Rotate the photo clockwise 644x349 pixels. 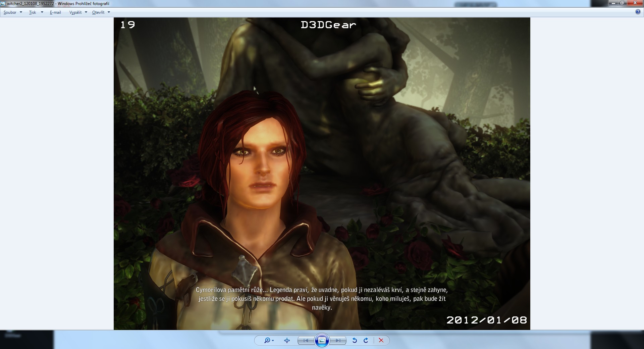click(x=366, y=340)
